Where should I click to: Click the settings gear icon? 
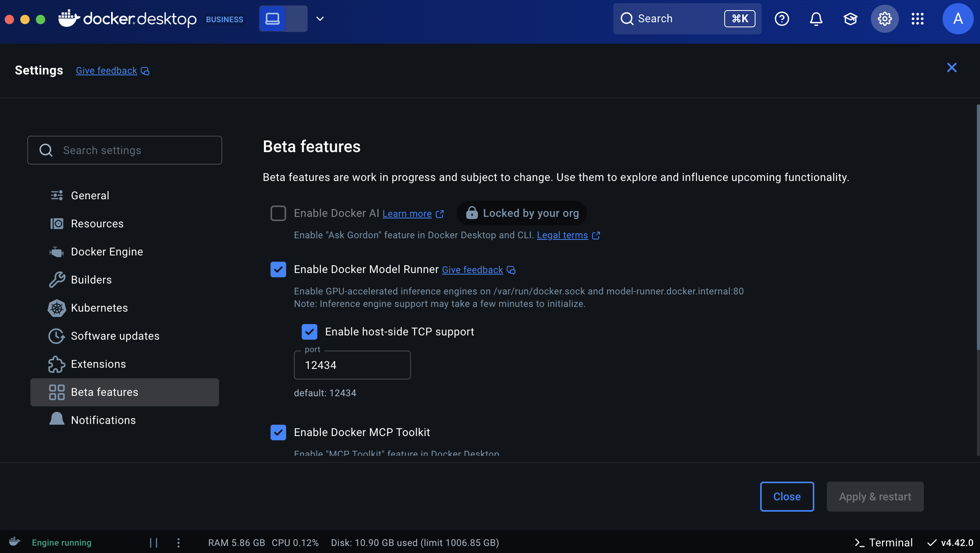pyautogui.click(x=884, y=19)
